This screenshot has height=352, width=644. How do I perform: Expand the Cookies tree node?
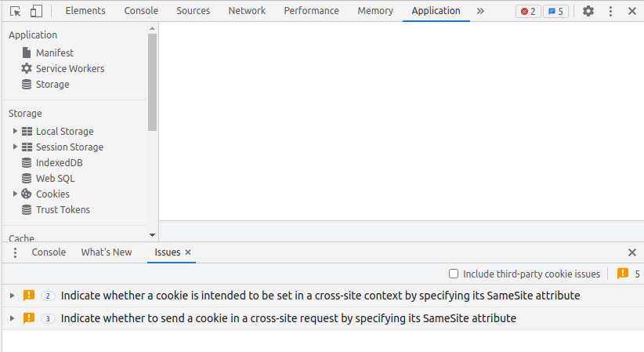click(15, 194)
